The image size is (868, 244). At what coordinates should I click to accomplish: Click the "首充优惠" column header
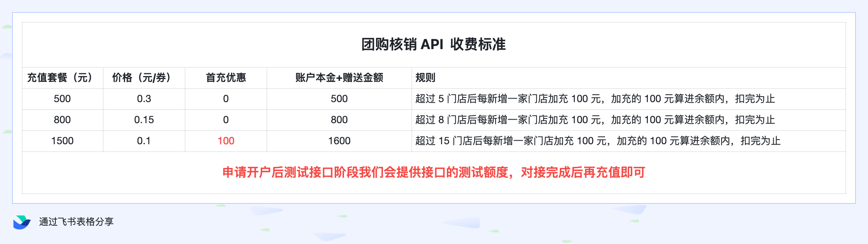pyautogui.click(x=226, y=78)
